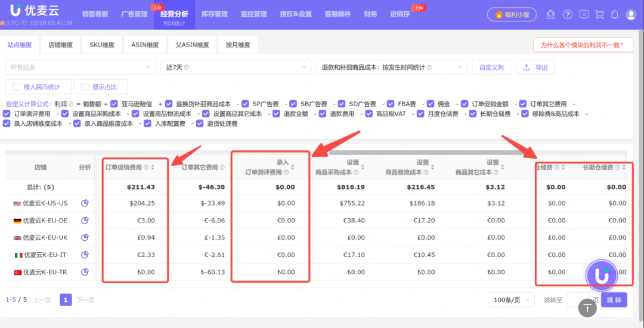Uncheck 入库配置费 checkbox
Image resolution: width=644 pixels, height=328 pixels.
tap(148, 123)
